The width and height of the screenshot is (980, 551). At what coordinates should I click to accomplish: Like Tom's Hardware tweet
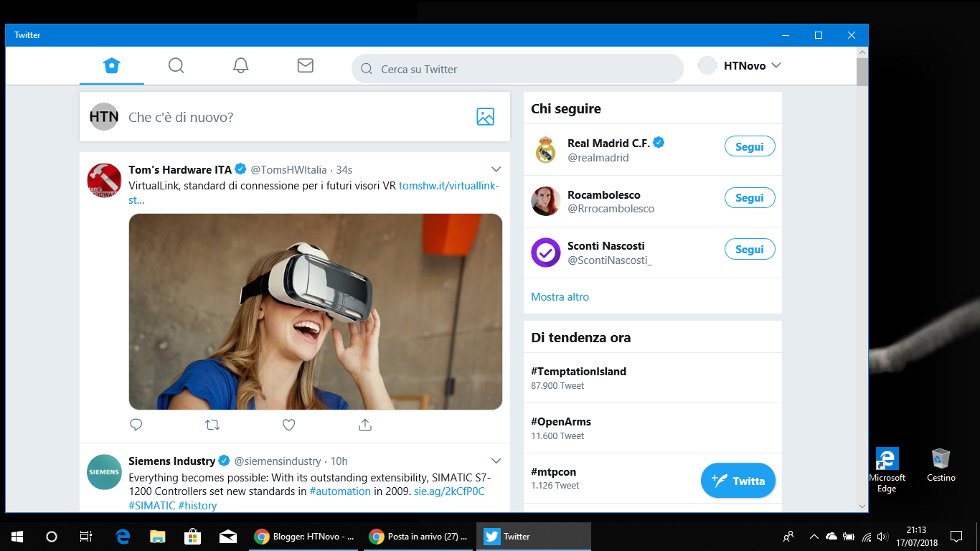pos(288,425)
